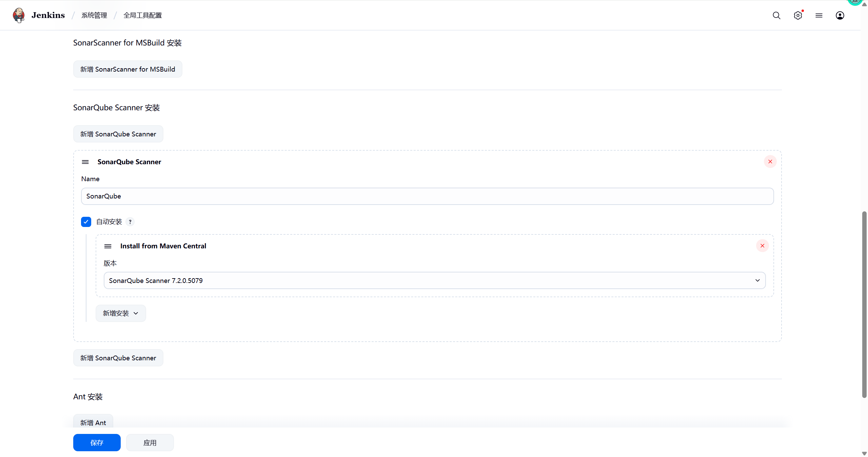This screenshot has width=868, height=457.
Task: Open the header hamburger menu icon
Action: click(819, 15)
